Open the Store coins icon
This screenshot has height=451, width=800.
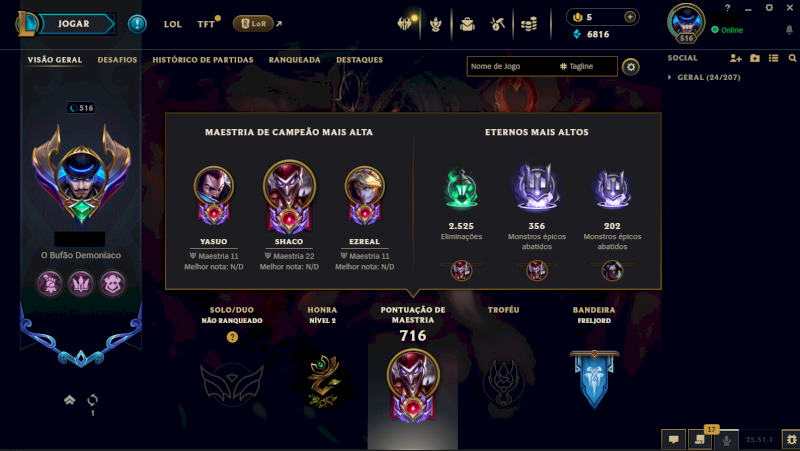click(x=529, y=24)
